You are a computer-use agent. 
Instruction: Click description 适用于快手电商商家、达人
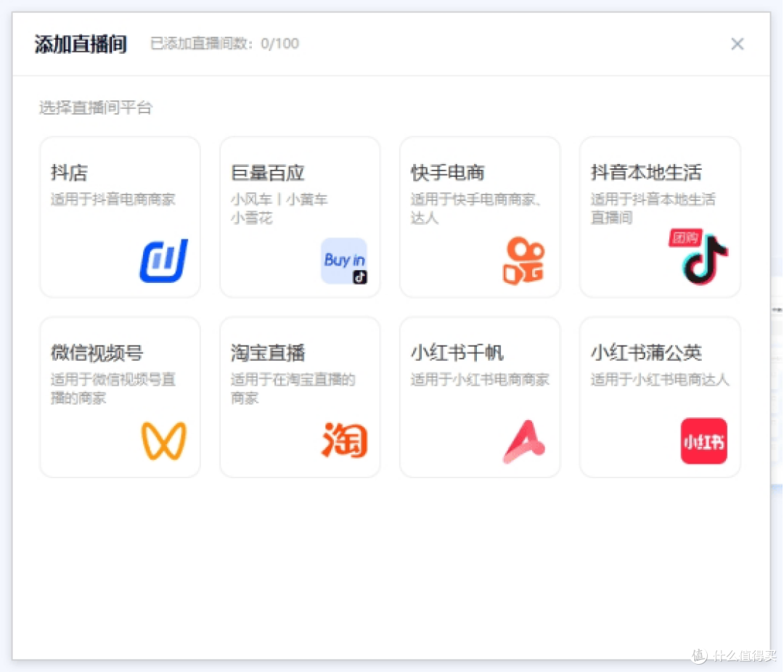click(475, 208)
